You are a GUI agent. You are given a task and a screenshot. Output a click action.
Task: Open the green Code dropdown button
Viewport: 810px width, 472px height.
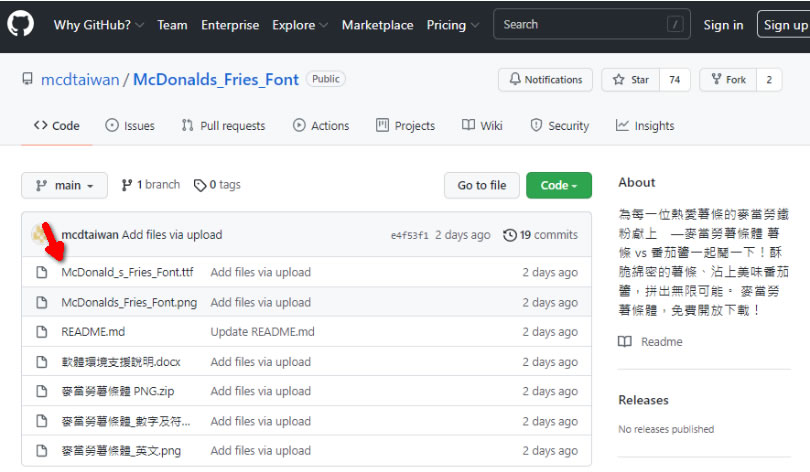[x=559, y=185]
